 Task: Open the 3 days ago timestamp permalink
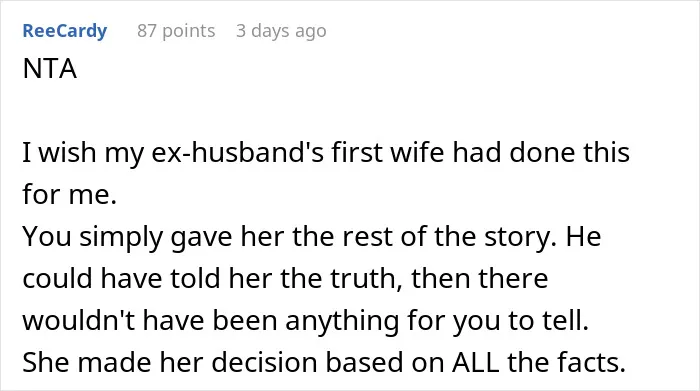pos(281,31)
